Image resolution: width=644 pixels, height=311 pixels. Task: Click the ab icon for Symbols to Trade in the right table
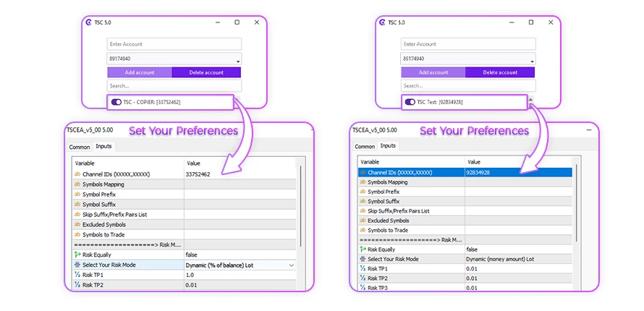pyautogui.click(x=363, y=230)
